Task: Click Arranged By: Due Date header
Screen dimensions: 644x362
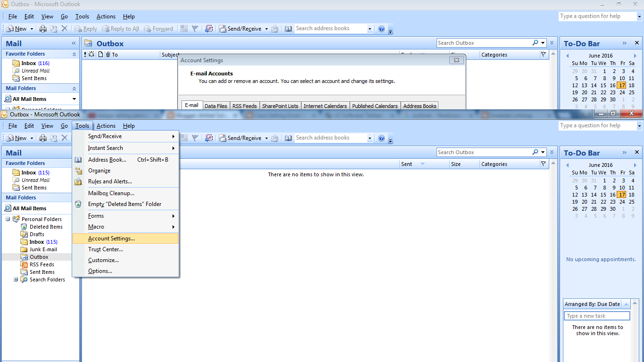Action: coord(592,304)
